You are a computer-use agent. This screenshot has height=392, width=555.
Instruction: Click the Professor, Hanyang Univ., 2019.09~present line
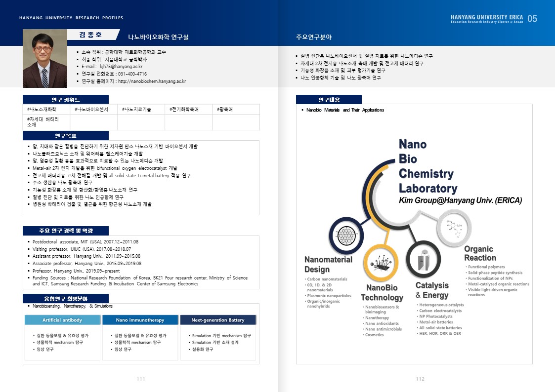(76, 271)
